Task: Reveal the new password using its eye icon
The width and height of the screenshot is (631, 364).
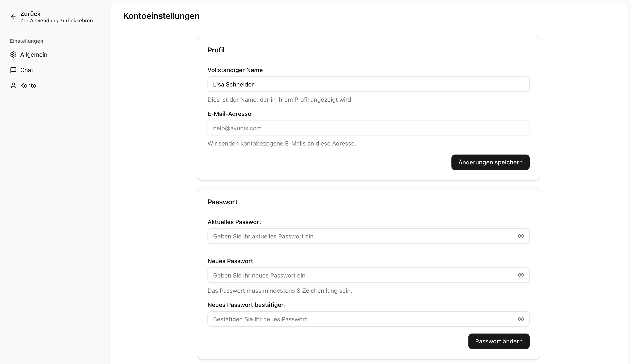Action: tap(521, 275)
